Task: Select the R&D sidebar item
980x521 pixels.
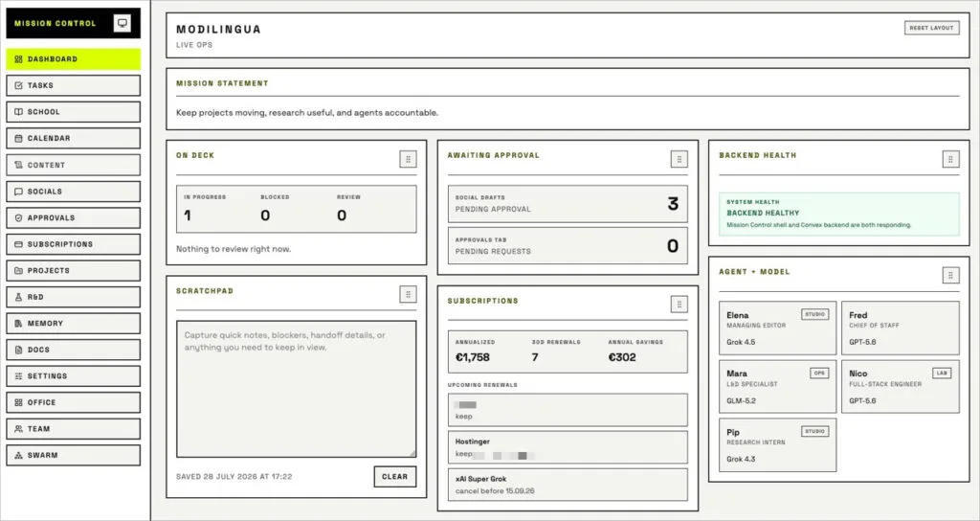Action: click(x=73, y=297)
